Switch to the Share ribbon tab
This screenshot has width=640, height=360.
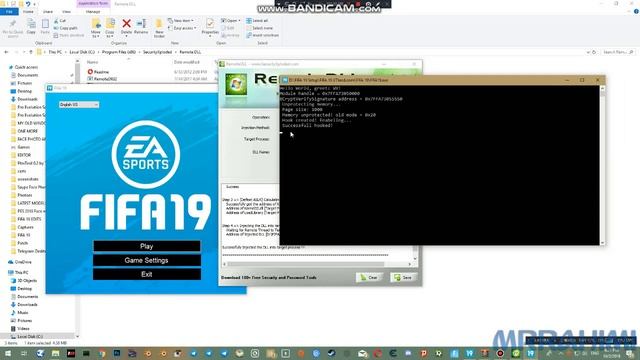coord(48,11)
